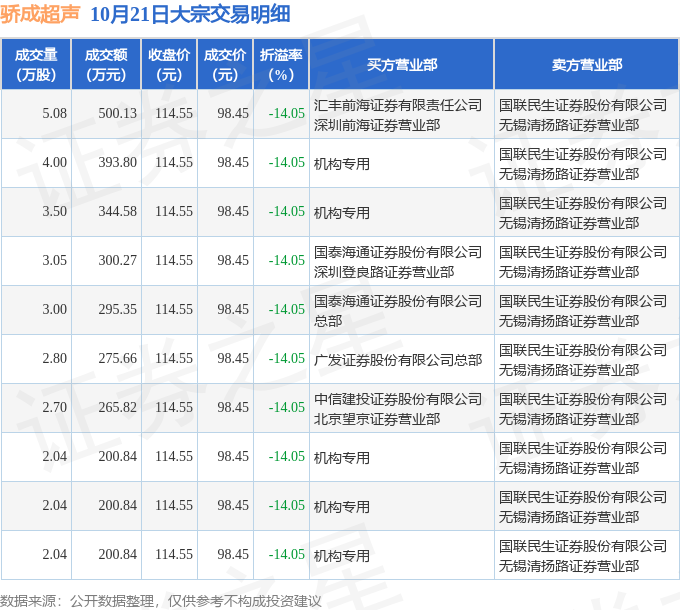Click buyer 国泰海通证券股份有限公司 总部

click(x=397, y=310)
